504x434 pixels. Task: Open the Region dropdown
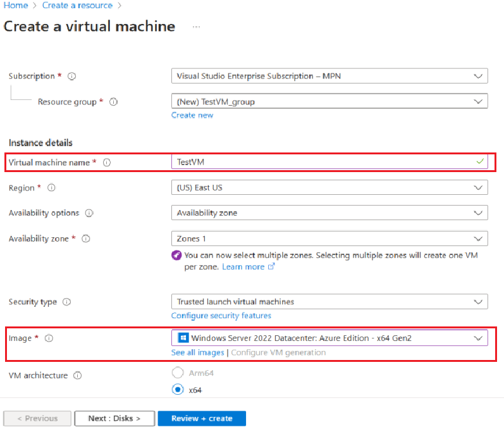coord(329,187)
